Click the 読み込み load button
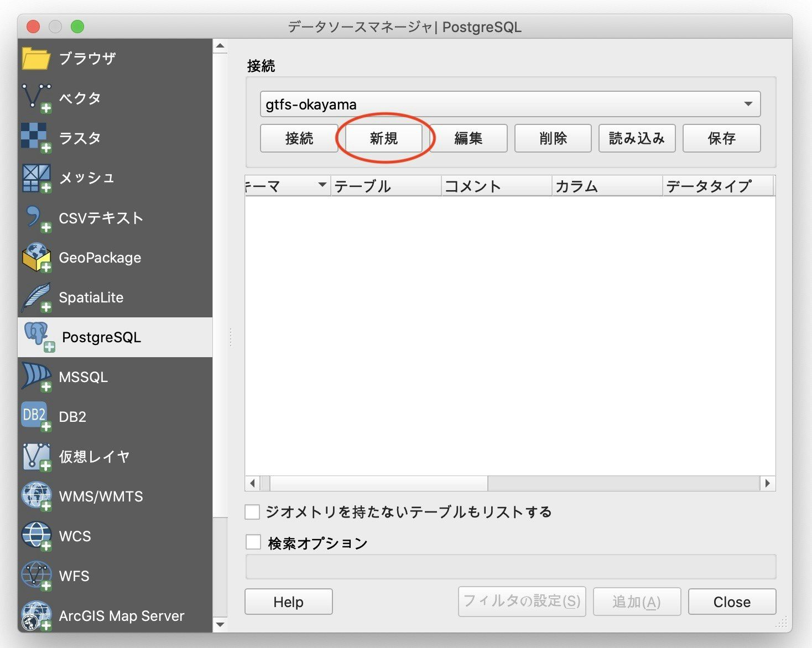 [637, 138]
